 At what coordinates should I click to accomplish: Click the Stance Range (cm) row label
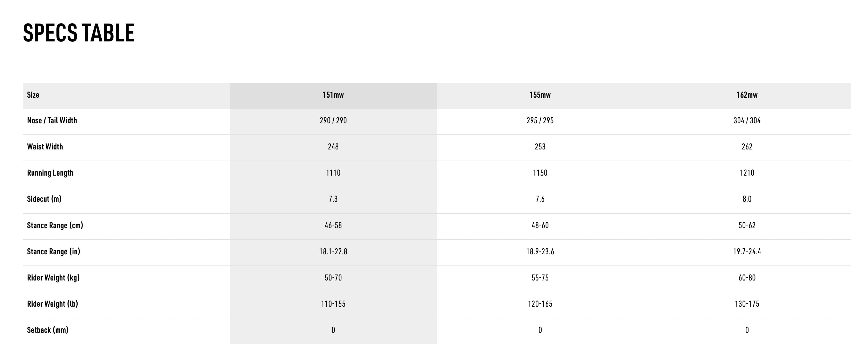click(x=55, y=225)
